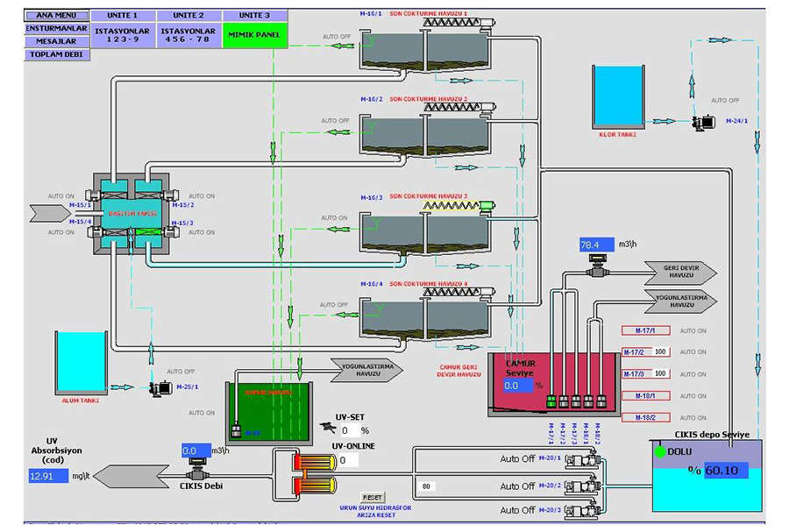Viewport: 789px width, 532px height.
Task: Click the green DOLU level indicator
Action: click(x=660, y=452)
